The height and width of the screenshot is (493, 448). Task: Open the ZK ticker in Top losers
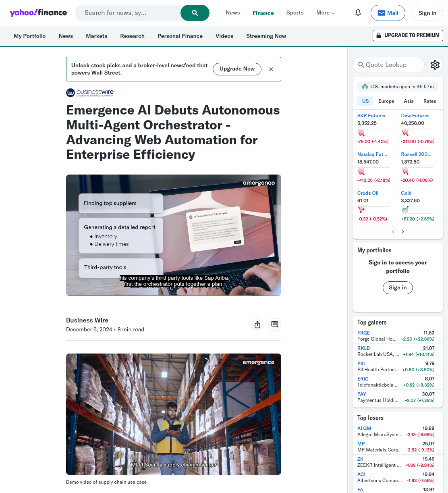[x=361, y=459]
